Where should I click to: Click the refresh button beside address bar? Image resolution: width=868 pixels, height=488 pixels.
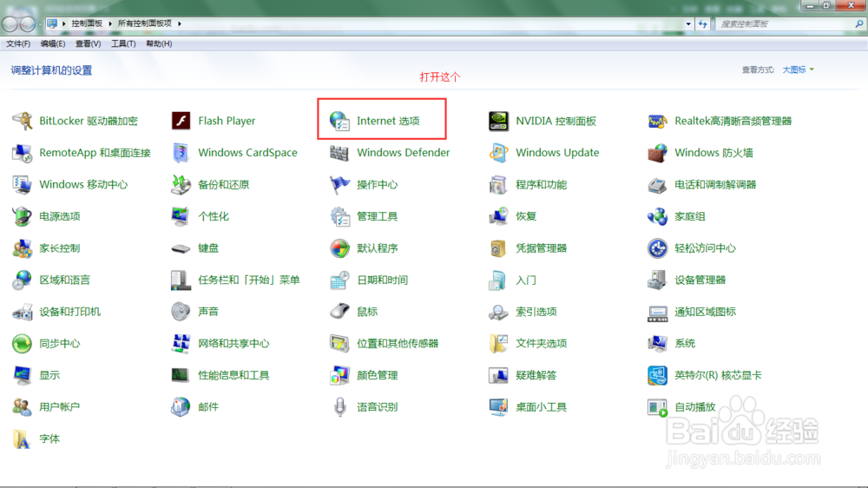tap(702, 23)
